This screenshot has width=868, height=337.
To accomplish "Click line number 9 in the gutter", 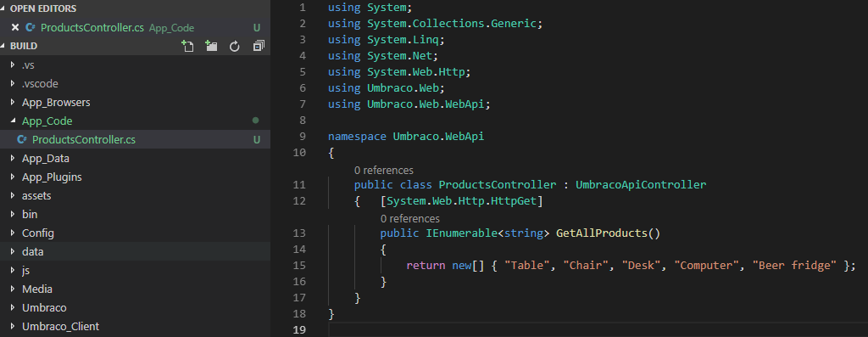I will pos(302,137).
